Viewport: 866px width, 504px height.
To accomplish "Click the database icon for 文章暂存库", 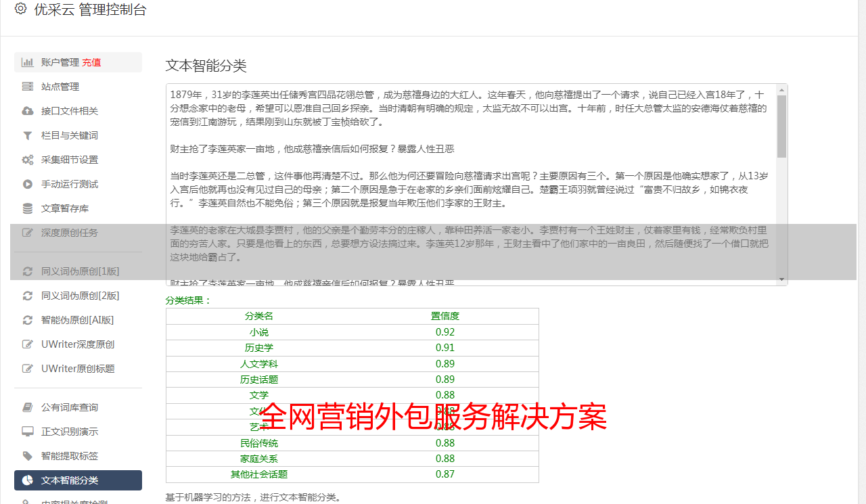I will [28, 208].
